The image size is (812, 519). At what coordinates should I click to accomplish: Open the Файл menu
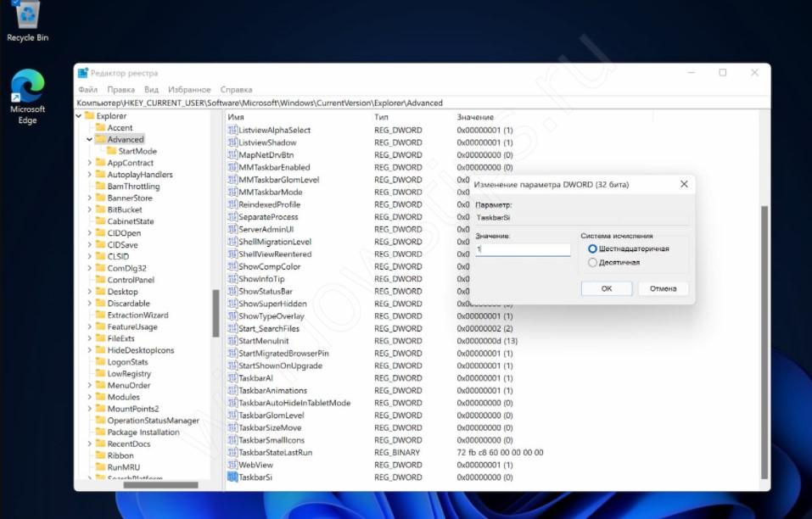tap(87, 89)
